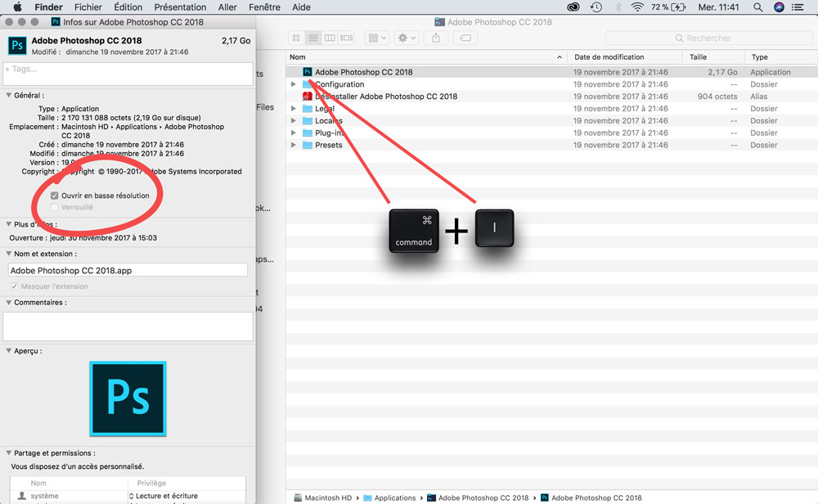Open the Notification Center icon
Screen dimensions: 818x504
point(798,7)
